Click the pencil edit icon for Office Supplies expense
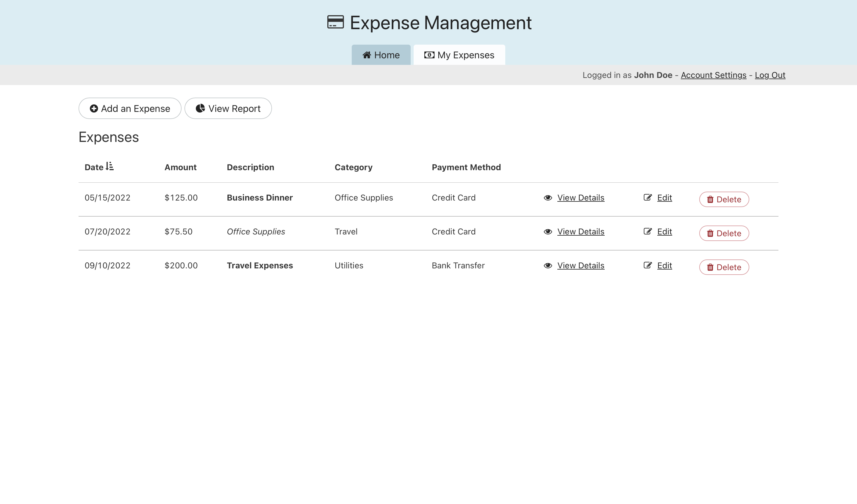Image resolution: width=857 pixels, height=504 pixels. point(648,231)
